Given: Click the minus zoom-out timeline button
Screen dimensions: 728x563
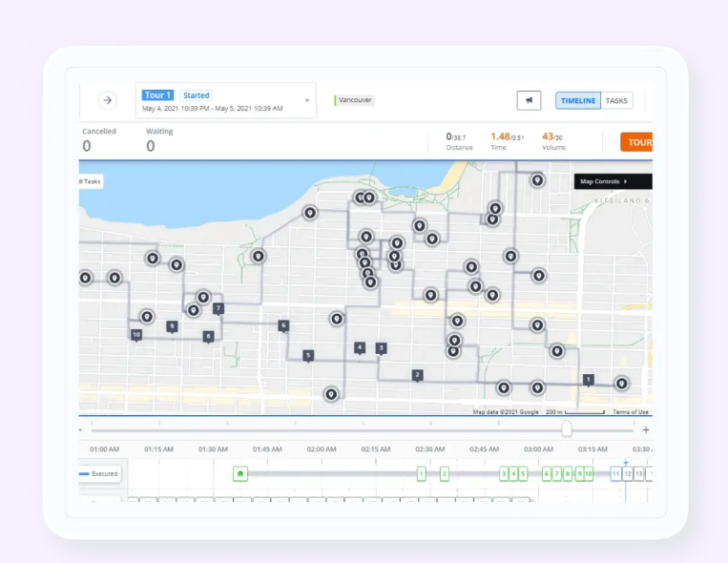Looking at the screenshot, I should tap(81, 430).
